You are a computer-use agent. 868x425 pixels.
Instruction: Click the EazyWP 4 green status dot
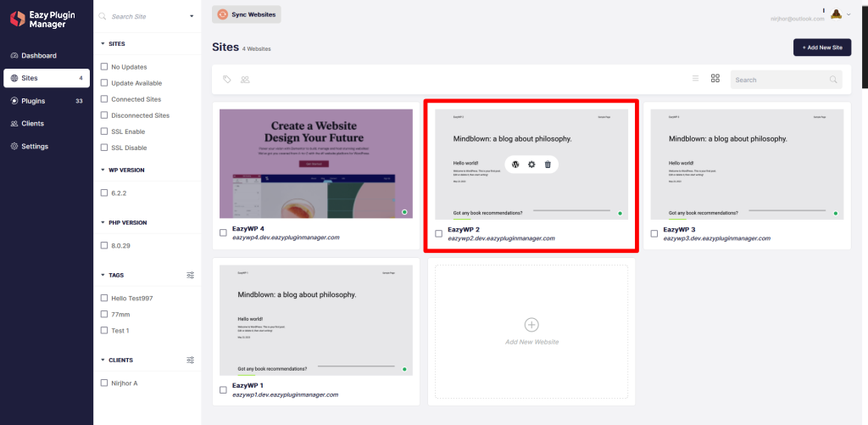(x=404, y=212)
